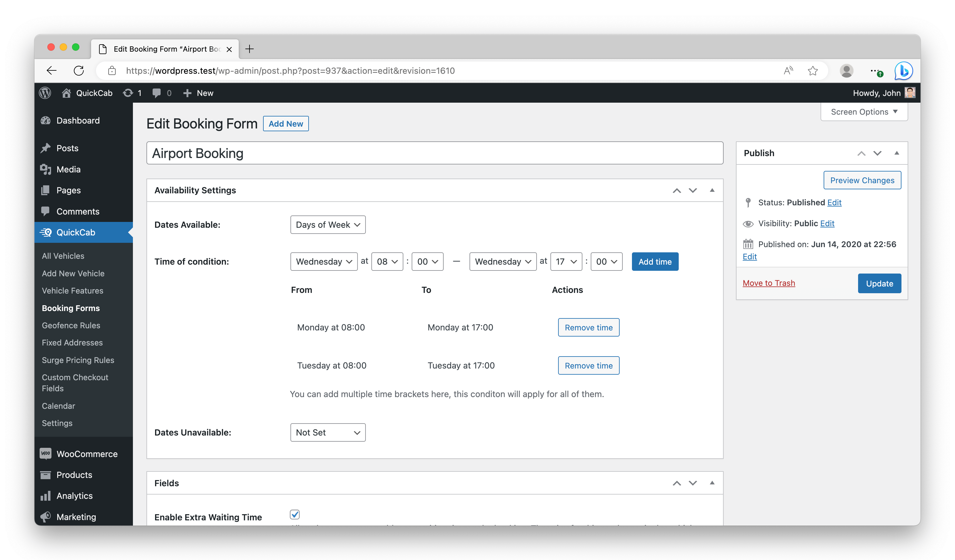Click the QuickCab dashboard icon
The image size is (955, 560).
[x=47, y=232]
